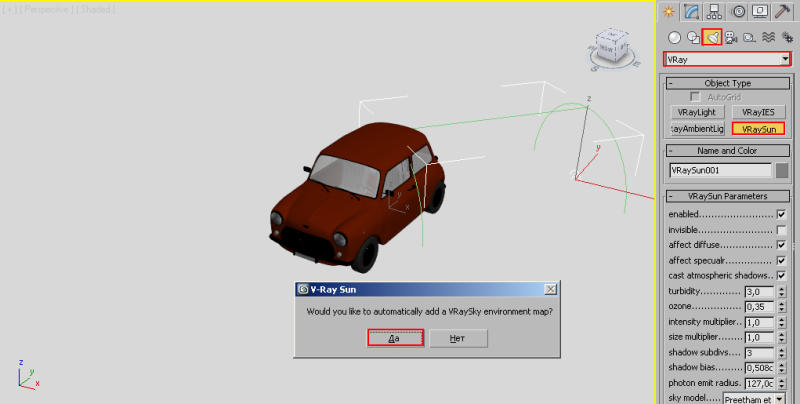Open the Modify panel tab
800x404 pixels.
pos(691,11)
